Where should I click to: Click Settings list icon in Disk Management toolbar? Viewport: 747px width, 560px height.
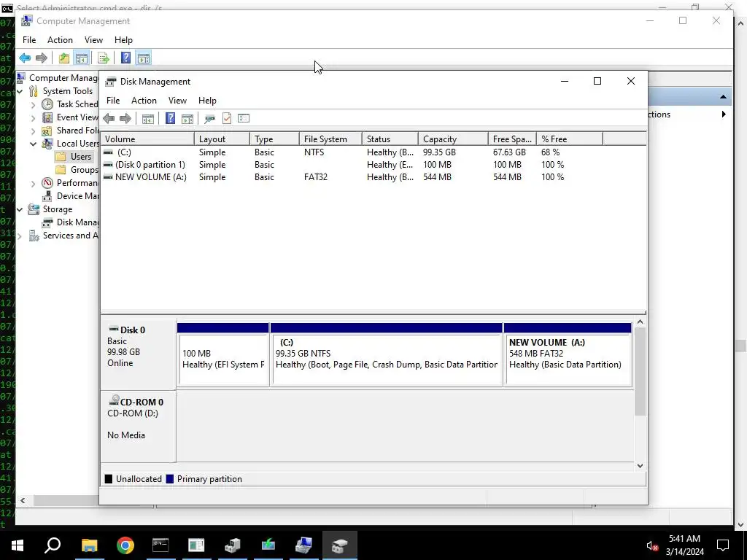pyautogui.click(x=244, y=118)
